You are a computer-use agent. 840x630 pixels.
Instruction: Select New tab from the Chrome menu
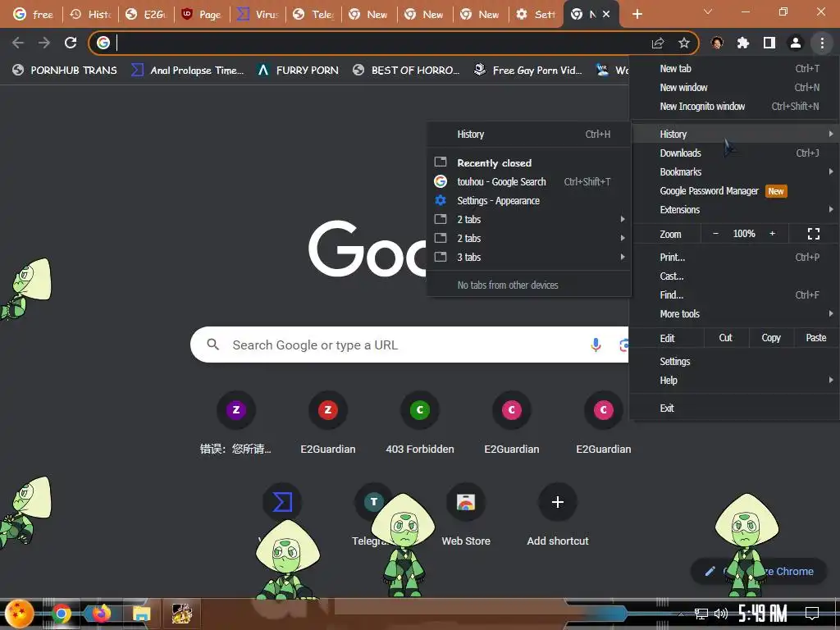click(x=734, y=69)
